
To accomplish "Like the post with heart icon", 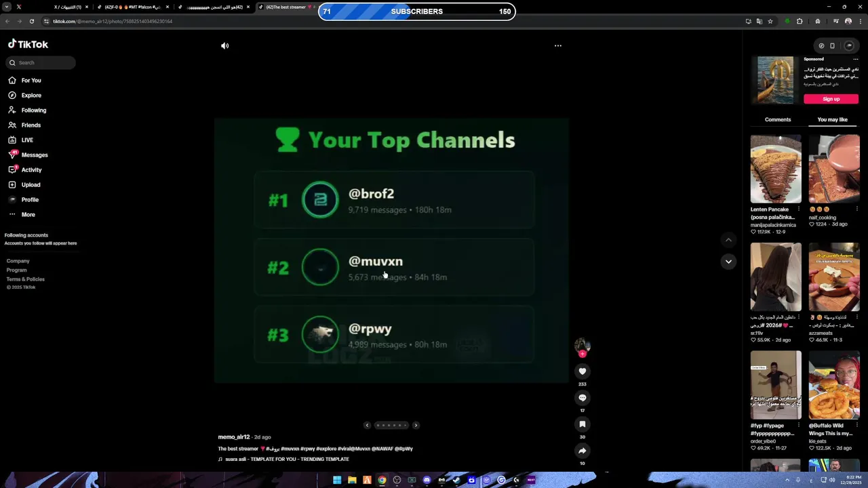I will pos(582,371).
